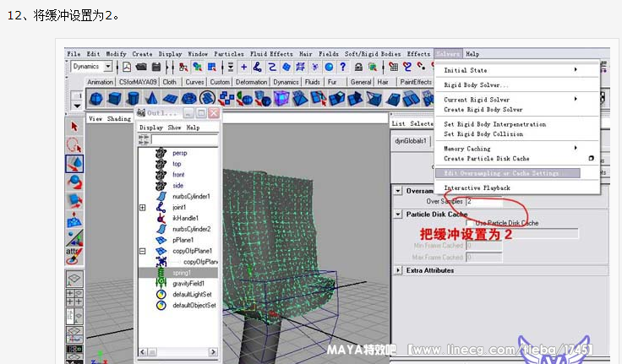Create a polygon cube from shelf
This screenshot has height=364, width=622.
click(115, 98)
